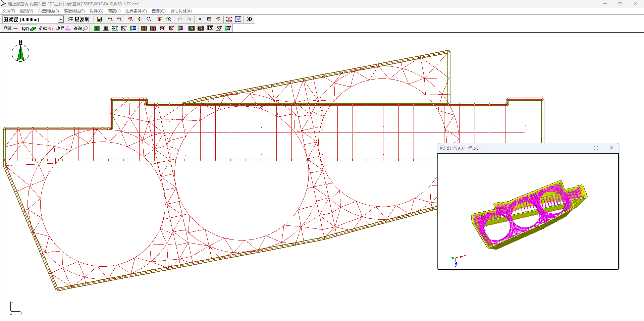Click the undo arrow icon
Viewport: 644px width, 321px height.
coord(180,19)
